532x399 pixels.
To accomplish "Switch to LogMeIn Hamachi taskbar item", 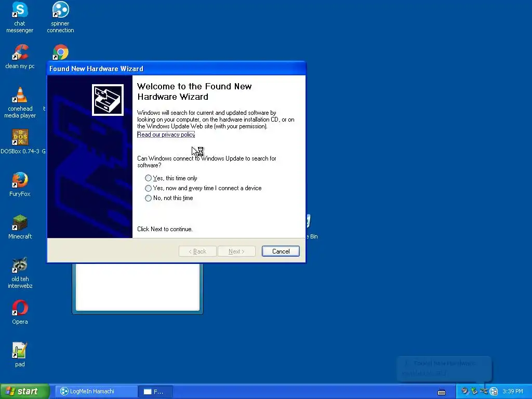I will click(x=97, y=391).
